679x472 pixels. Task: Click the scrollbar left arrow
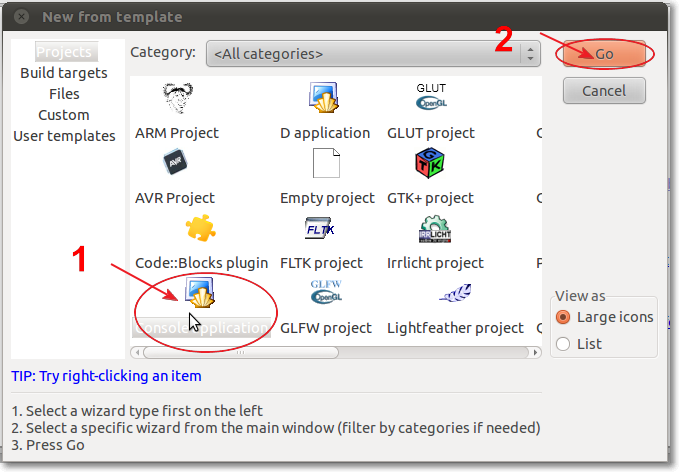(x=137, y=352)
